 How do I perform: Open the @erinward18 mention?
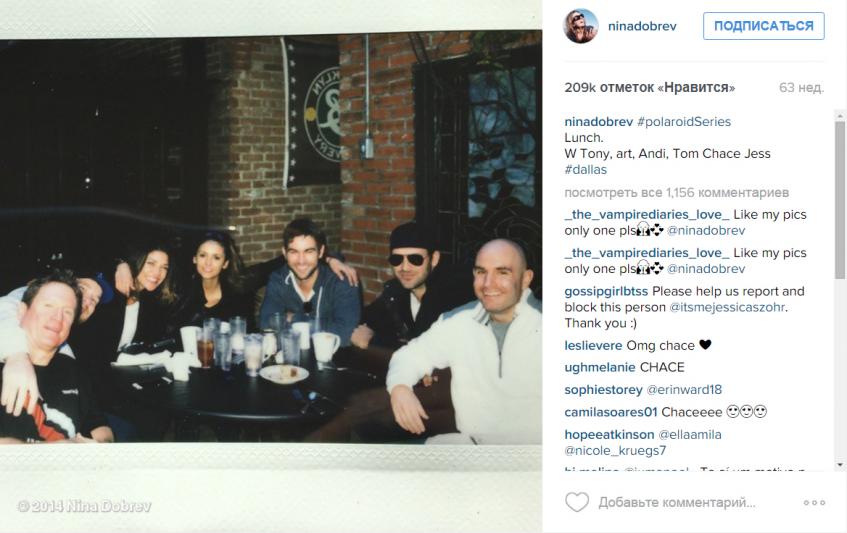[x=684, y=389]
